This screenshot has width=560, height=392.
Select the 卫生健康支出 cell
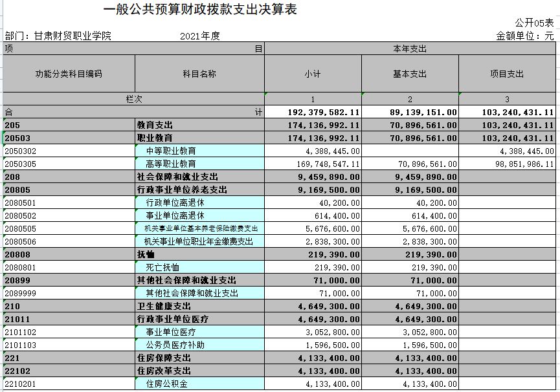click(199, 306)
